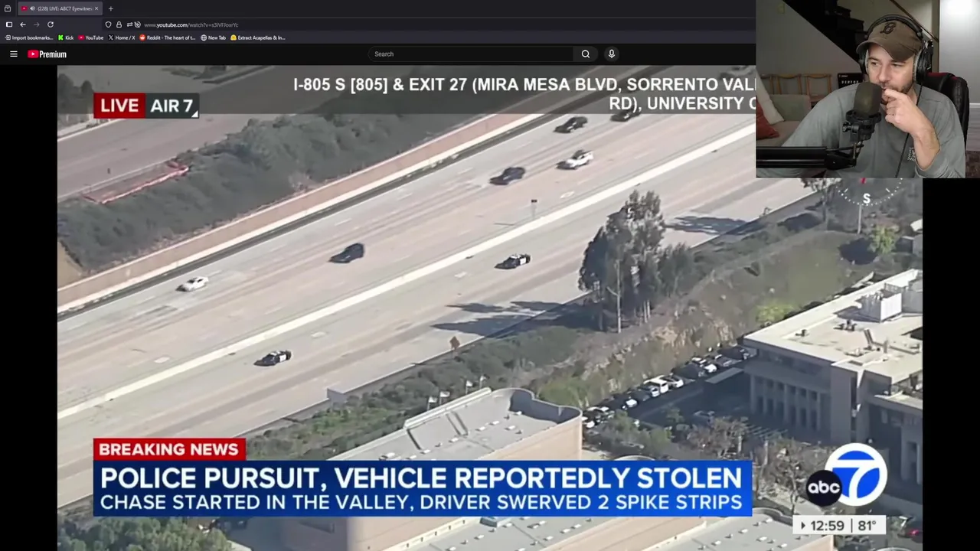Screen dimensions: 980x551
Task: Go to YouTube Premium home logo
Action: 47,54
